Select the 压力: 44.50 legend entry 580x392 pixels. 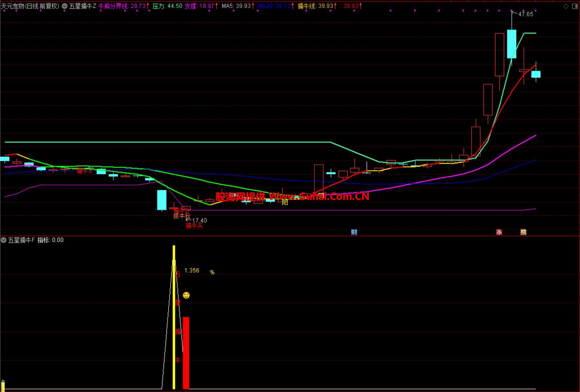tap(167, 6)
